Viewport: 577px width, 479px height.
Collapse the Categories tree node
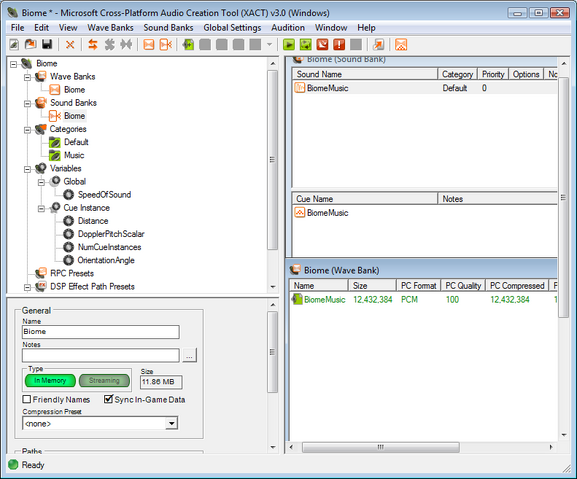point(27,130)
